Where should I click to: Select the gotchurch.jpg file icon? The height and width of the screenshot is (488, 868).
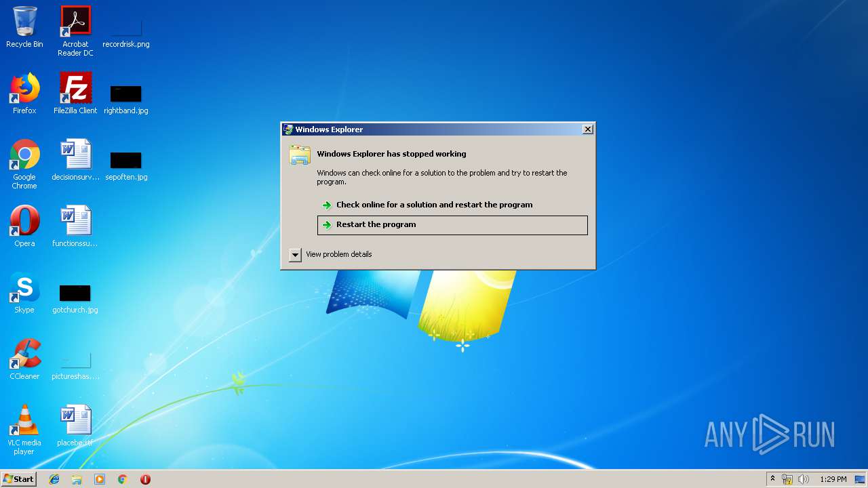tap(75, 298)
